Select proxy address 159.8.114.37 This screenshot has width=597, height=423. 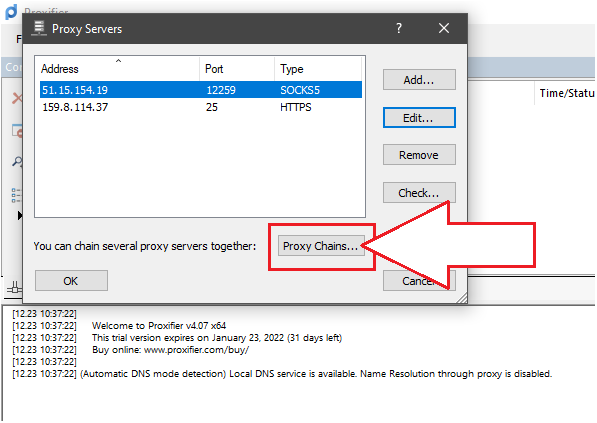[75, 107]
